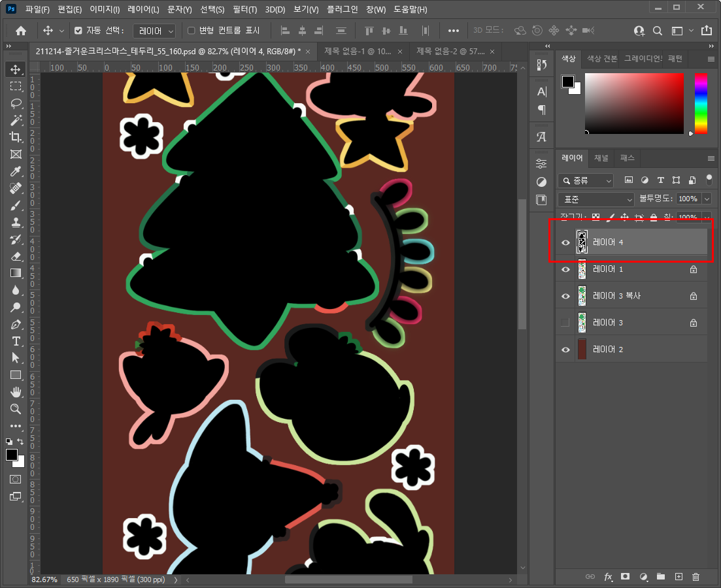Open the layer style fx menu
Screen dimensions: 721x588
click(608, 576)
